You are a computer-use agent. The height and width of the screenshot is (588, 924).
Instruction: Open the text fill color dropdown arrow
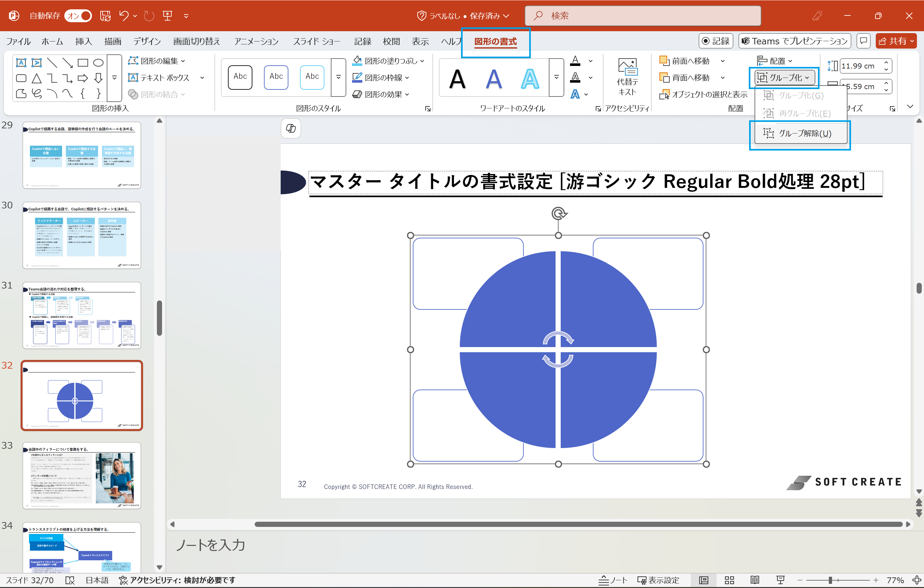click(x=591, y=61)
